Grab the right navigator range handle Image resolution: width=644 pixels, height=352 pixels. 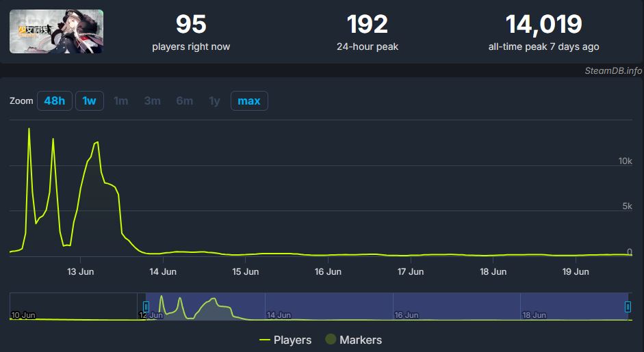tap(628, 306)
